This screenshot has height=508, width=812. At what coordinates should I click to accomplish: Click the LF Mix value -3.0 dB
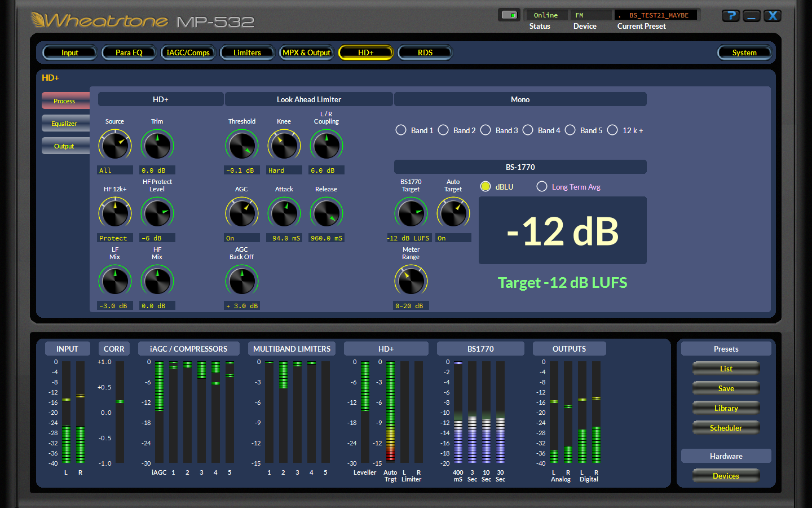click(115, 305)
